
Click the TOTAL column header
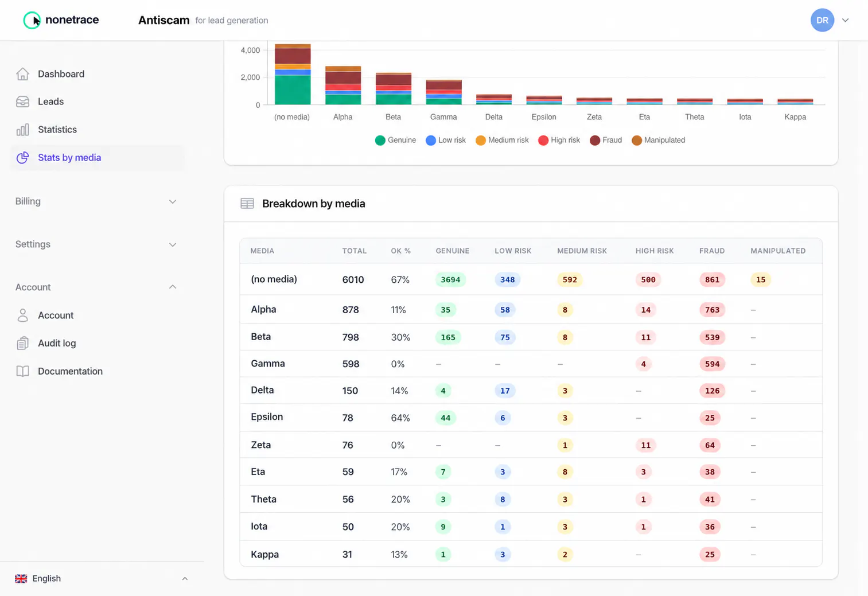point(355,251)
